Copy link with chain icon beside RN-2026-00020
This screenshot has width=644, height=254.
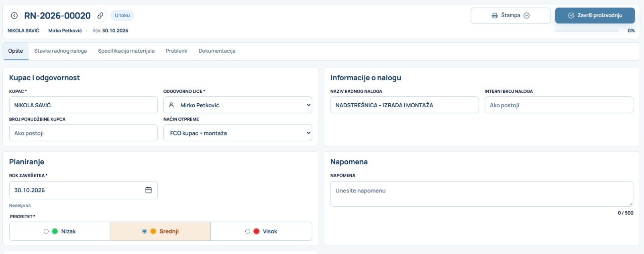(100, 16)
